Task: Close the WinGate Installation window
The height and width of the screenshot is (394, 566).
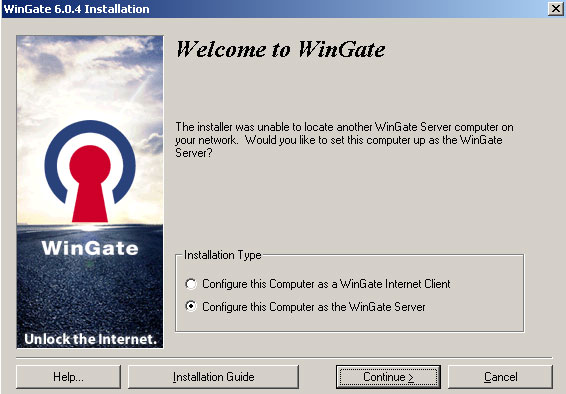Action: (555, 9)
